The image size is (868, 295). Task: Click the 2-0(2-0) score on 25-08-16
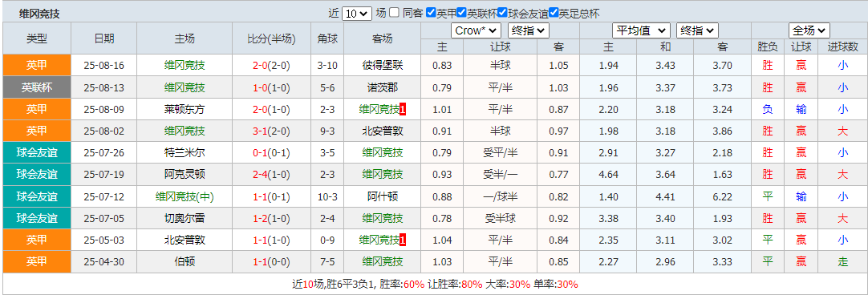click(271, 66)
